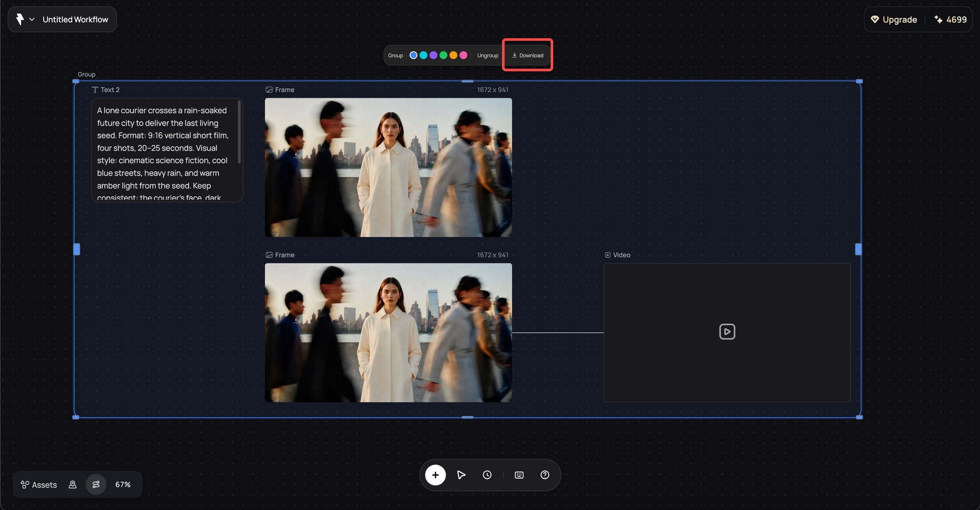
Task: Click the Untitled Workflow title
Action: click(x=75, y=19)
